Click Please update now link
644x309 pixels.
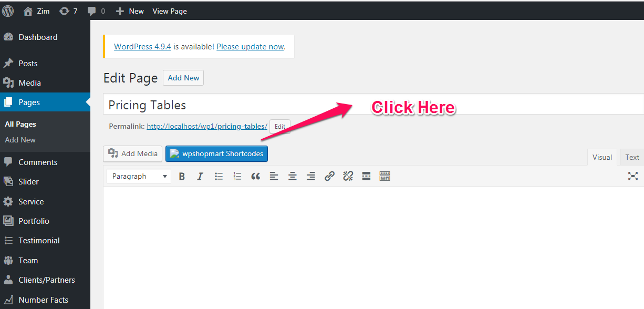coord(250,46)
